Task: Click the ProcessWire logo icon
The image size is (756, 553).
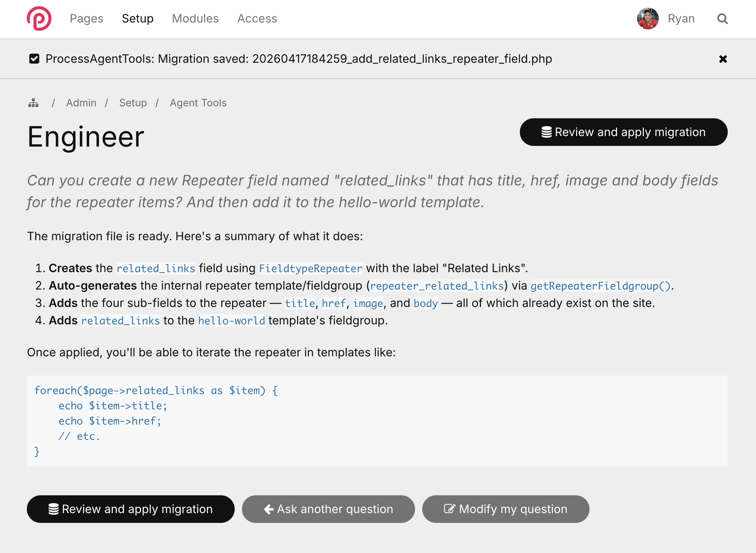Action: [39, 19]
